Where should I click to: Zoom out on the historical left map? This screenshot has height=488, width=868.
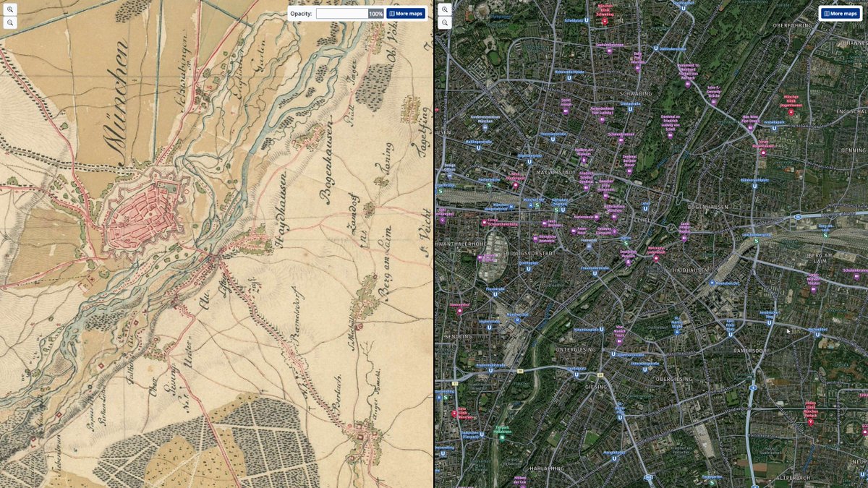pos(10,23)
